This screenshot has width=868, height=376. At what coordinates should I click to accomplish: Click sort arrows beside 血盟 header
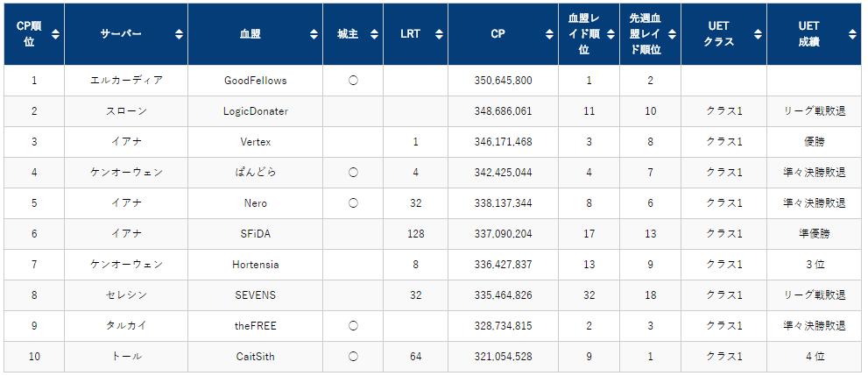coord(314,34)
